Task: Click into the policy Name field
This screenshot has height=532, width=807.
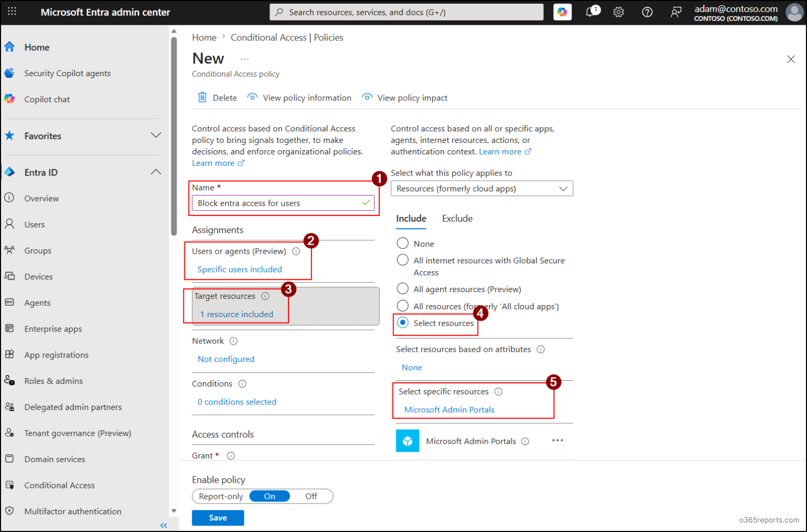Action: (x=283, y=203)
